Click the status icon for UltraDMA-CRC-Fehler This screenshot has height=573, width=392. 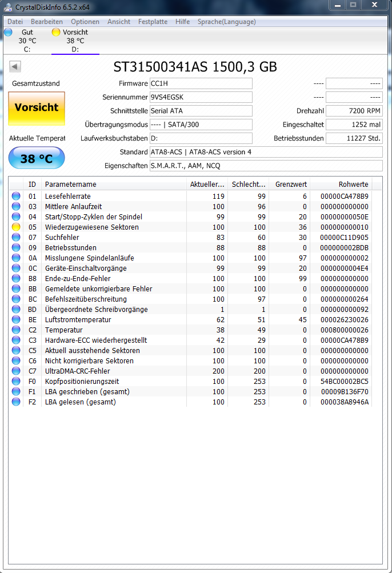pos(16,371)
